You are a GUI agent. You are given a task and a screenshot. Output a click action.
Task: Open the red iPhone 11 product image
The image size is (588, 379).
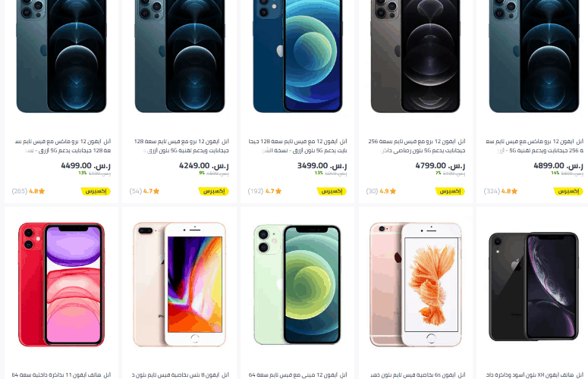pyautogui.click(x=61, y=284)
